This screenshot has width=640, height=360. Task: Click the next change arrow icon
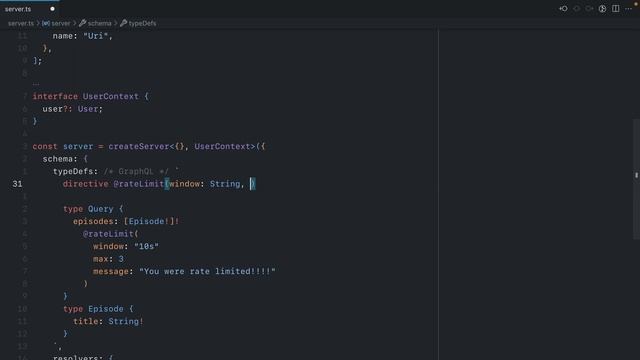589,9
